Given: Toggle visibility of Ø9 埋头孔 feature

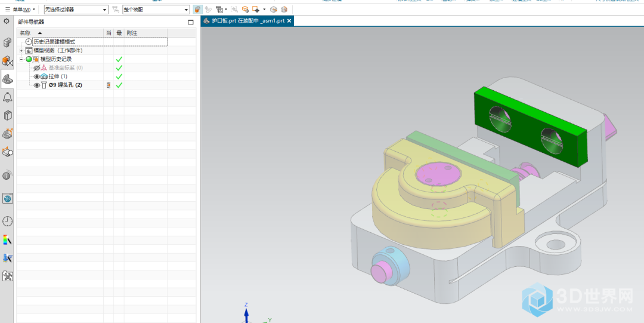Looking at the screenshot, I should 36,85.
